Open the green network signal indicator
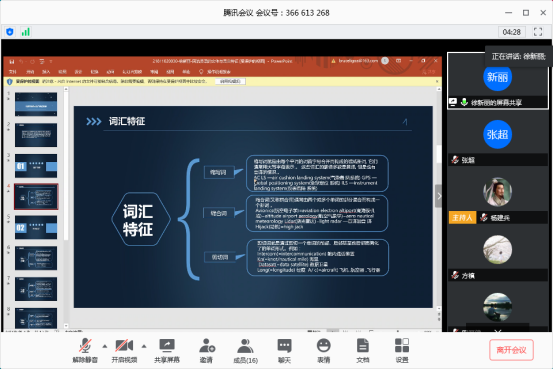The image size is (553, 369). tap(26, 32)
